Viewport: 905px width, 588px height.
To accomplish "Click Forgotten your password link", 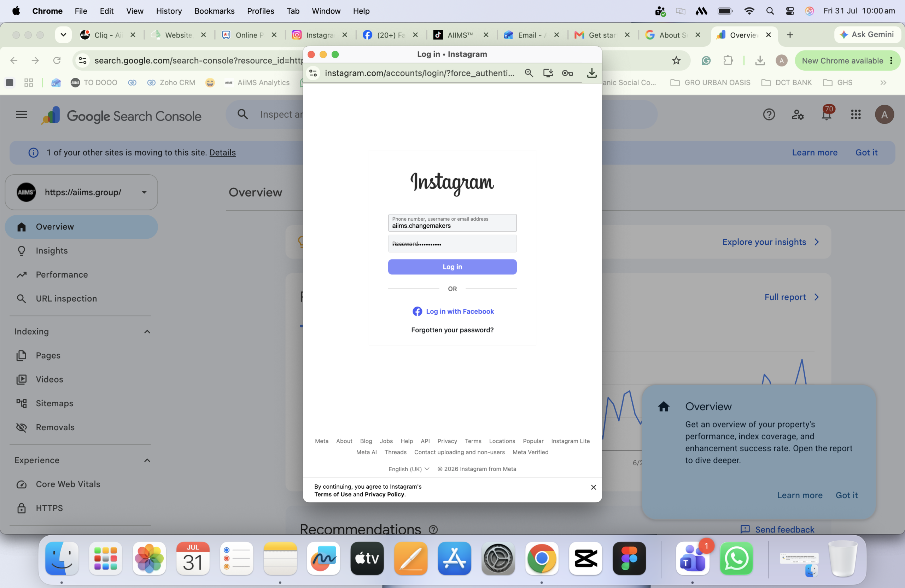I will click(x=452, y=330).
